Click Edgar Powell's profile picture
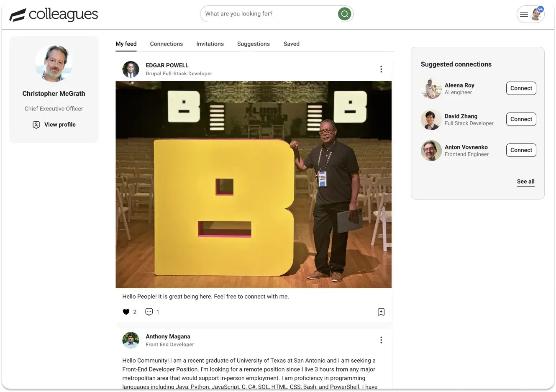 pos(131,69)
